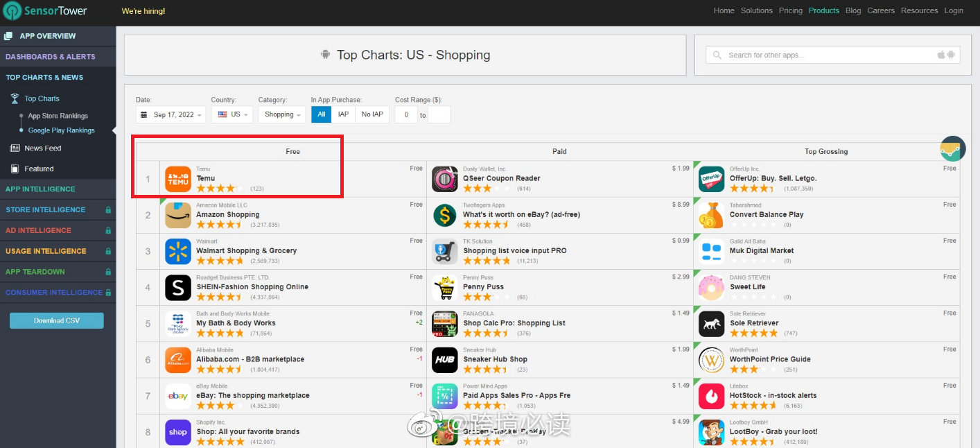Click the Download CSV button
Screen dimensions: 980x448
[57, 320]
